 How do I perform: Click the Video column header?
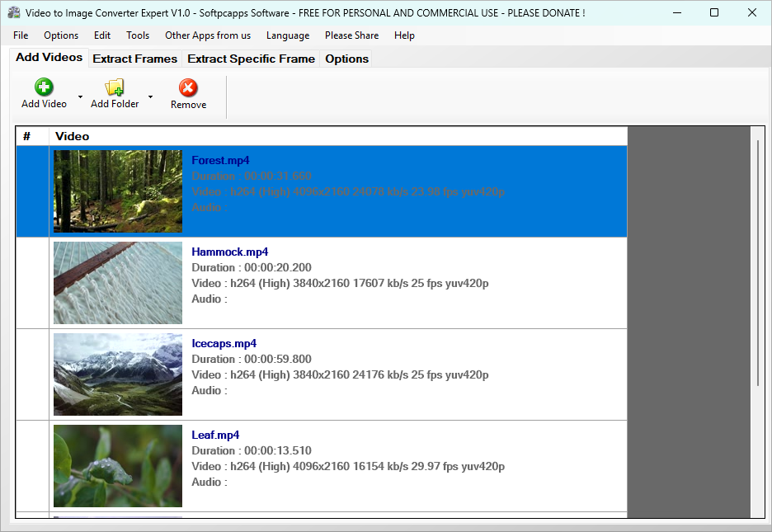(x=73, y=136)
